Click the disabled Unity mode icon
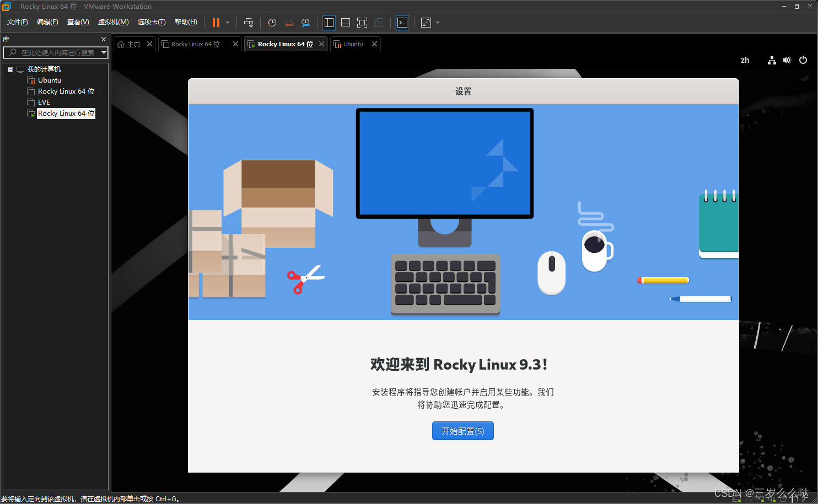This screenshot has height=504, width=818. [379, 23]
